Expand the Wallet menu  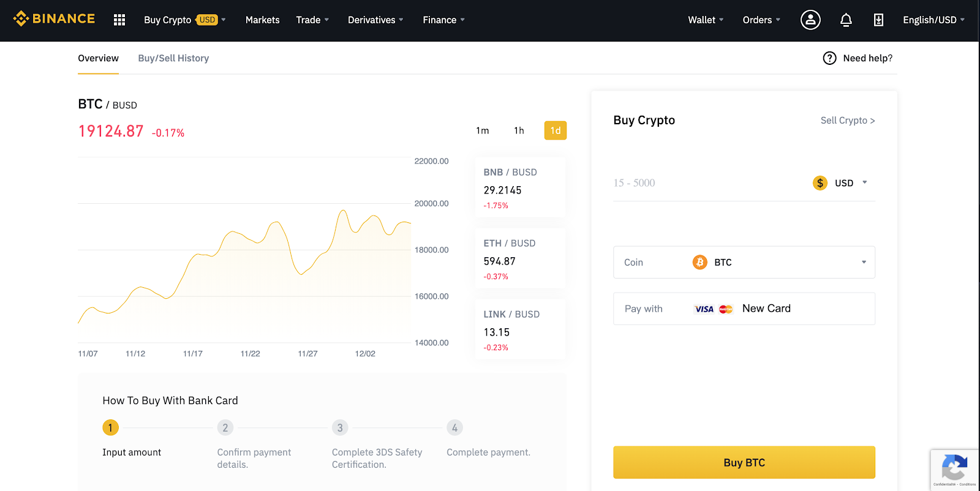(706, 20)
